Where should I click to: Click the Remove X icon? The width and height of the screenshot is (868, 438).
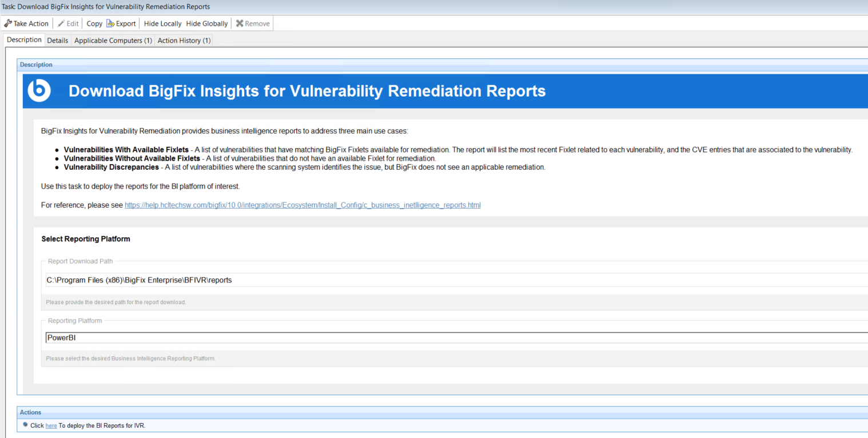[240, 23]
